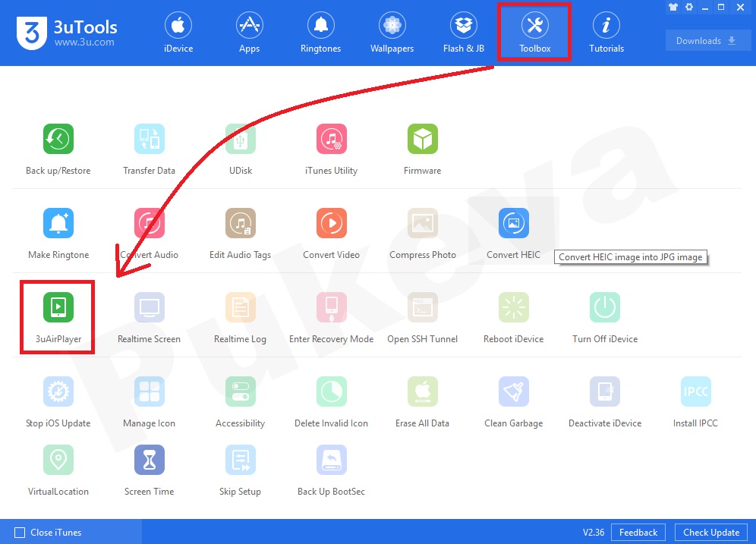Open the Stop iOS Update tool
Screen dimensions: 756x544
point(58,402)
